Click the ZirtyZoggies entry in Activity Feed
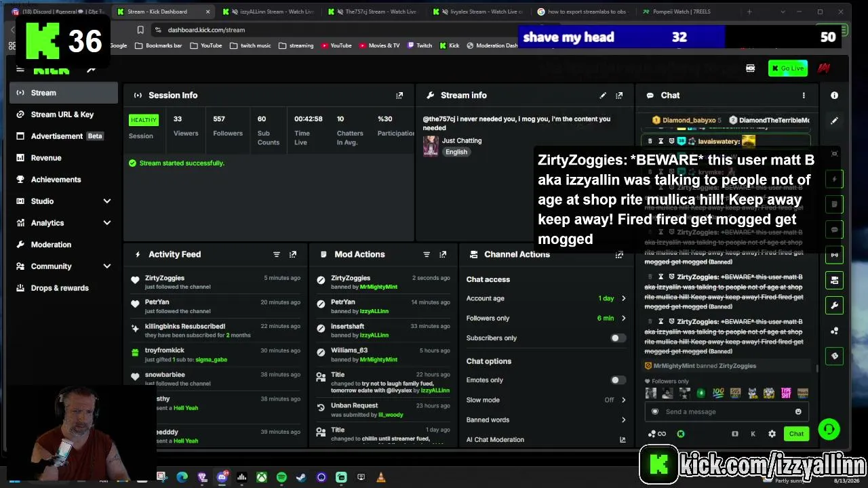 [217, 282]
